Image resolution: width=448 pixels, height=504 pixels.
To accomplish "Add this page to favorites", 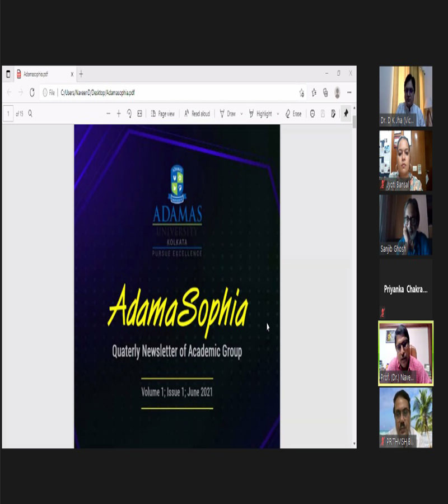I will pos(301,93).
